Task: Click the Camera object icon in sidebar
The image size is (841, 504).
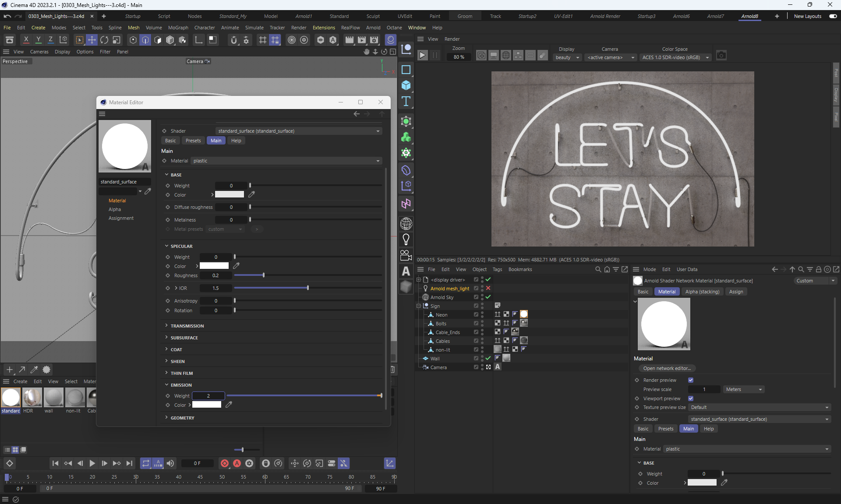Action: point(406,255)
